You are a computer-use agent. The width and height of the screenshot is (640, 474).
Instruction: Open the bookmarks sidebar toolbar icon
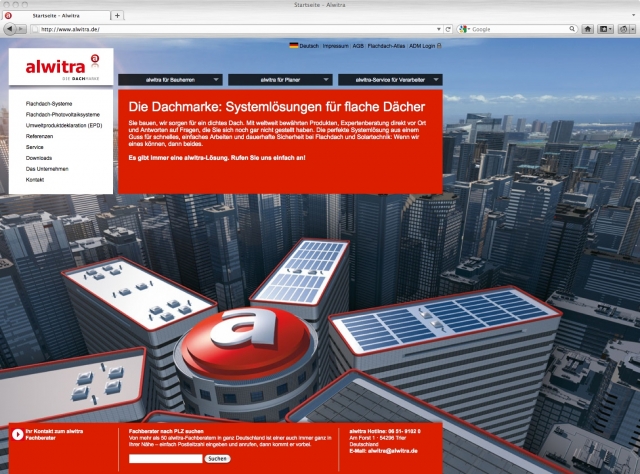[x=605, y=29]
